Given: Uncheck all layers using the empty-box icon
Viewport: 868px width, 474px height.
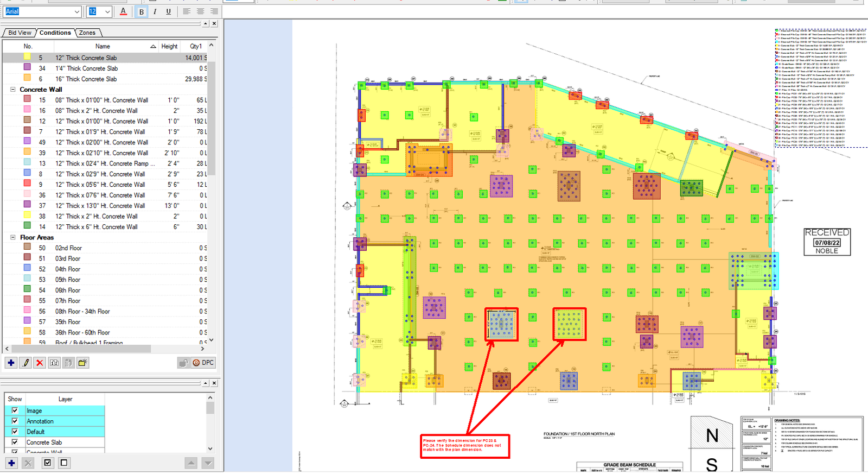Looking at the screenshot, I should [x=64, y=463].
